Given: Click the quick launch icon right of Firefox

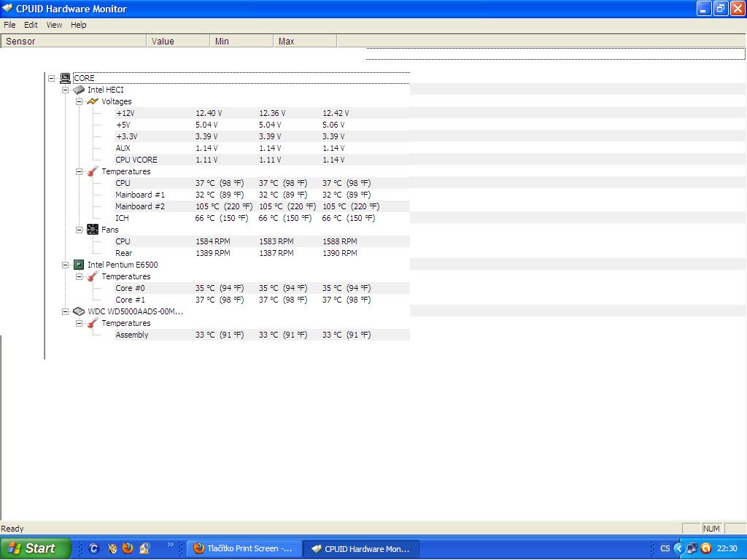Looking at the screenshot, I should pyautogui.click(x=145, y=548).
